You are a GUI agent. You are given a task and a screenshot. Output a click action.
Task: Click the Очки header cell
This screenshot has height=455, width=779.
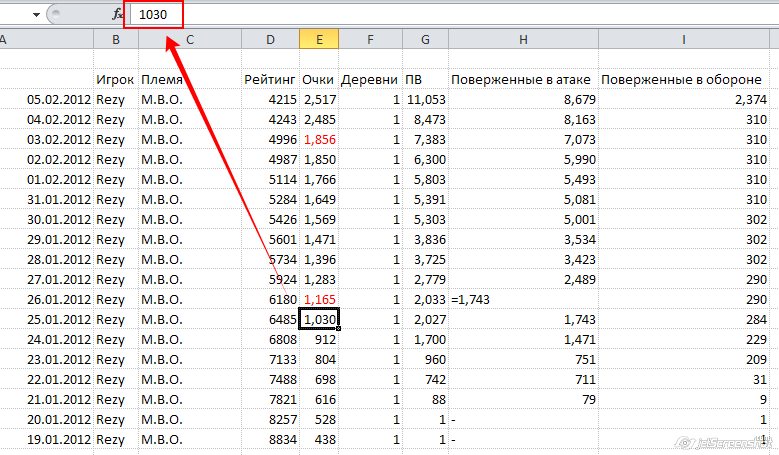coord(319,79)
